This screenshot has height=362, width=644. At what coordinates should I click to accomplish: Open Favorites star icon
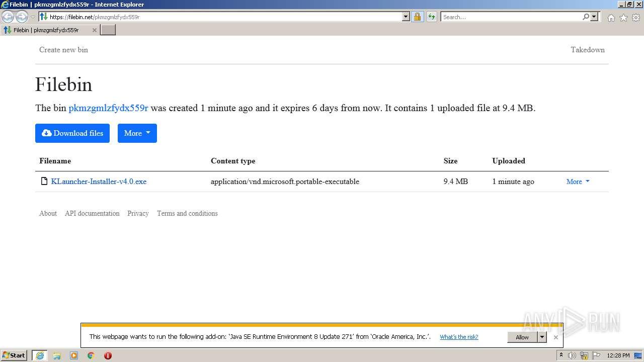click(623, 18)
